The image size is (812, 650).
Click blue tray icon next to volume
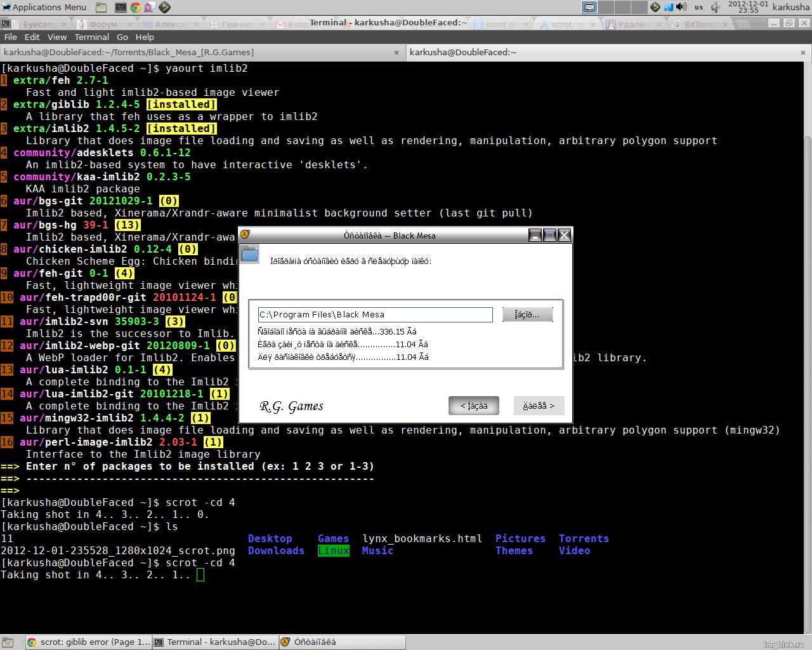pos(668,8)
